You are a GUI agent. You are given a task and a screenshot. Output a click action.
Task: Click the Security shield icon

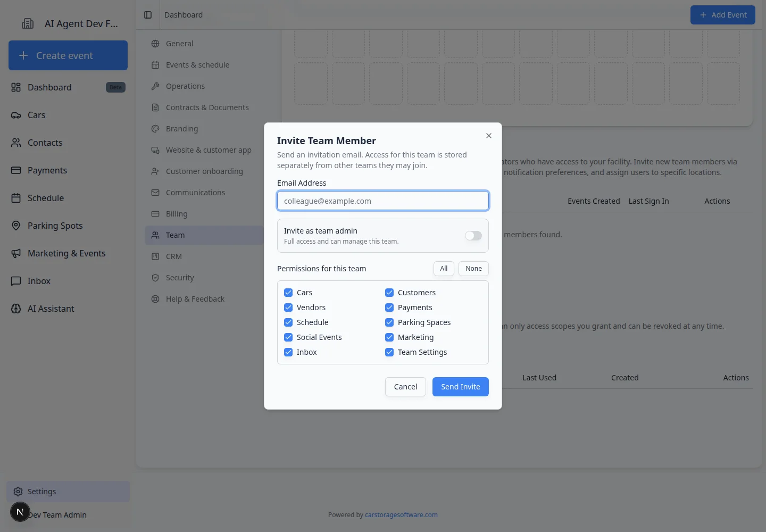click(155, 278)
